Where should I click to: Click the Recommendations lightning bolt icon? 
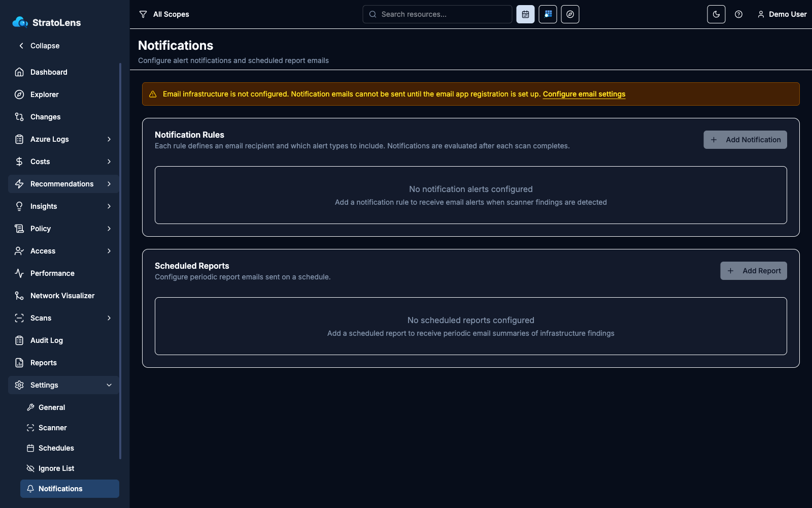pyautogui.click(x=19, y=184)
